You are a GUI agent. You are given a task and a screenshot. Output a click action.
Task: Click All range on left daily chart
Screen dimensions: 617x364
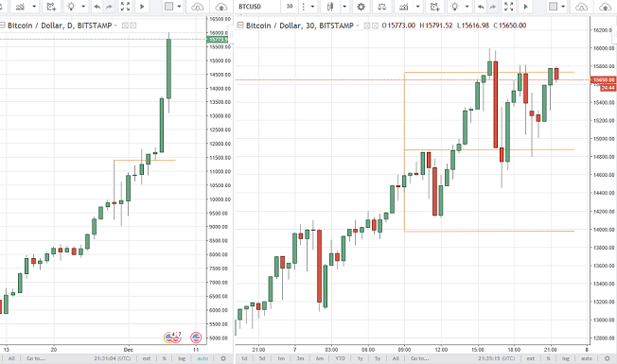click(x=11, y=358)
